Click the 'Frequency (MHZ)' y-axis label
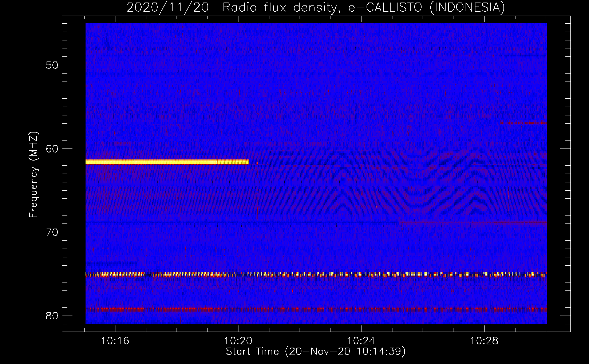This screenshot has height=364, width=589. (33, 175)
